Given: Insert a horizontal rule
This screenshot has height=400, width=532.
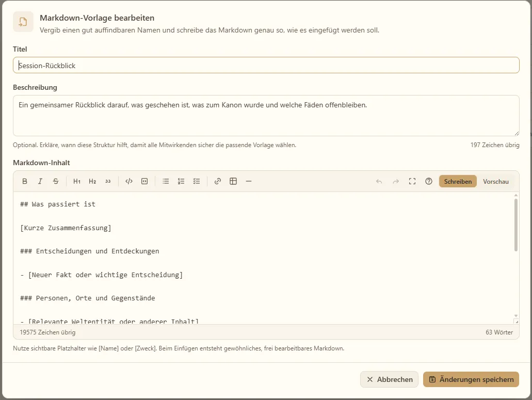Looking at the screenshot, I should click(249, 181).
